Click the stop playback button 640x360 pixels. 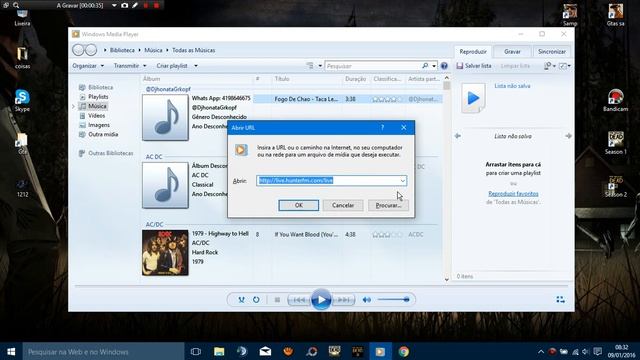(x=277, y=300)
